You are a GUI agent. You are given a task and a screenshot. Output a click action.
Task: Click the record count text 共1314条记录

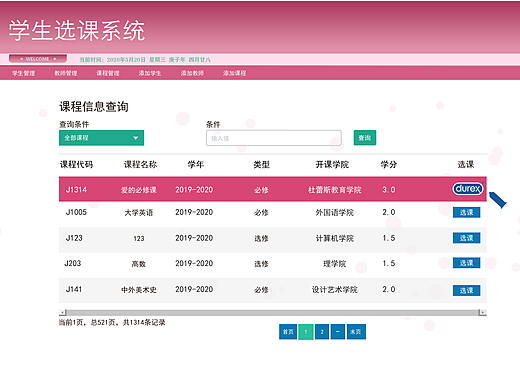pyautogui.click(x=144, y=322)
